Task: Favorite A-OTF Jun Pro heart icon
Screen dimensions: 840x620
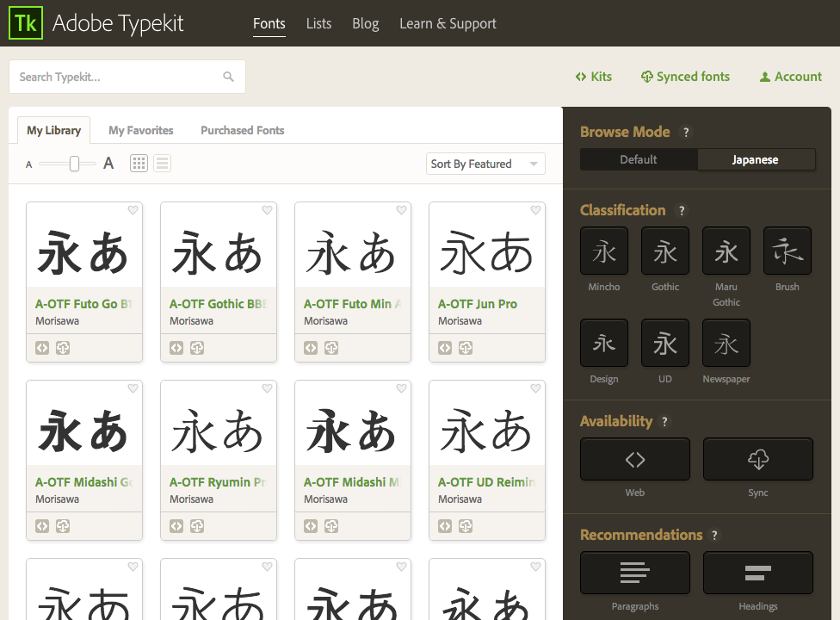Action: coord(535,210)
